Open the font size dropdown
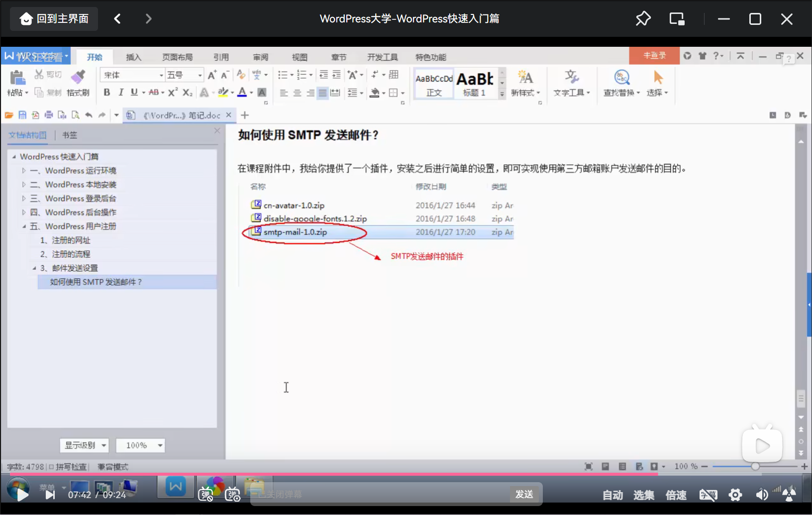 [200, 75]
